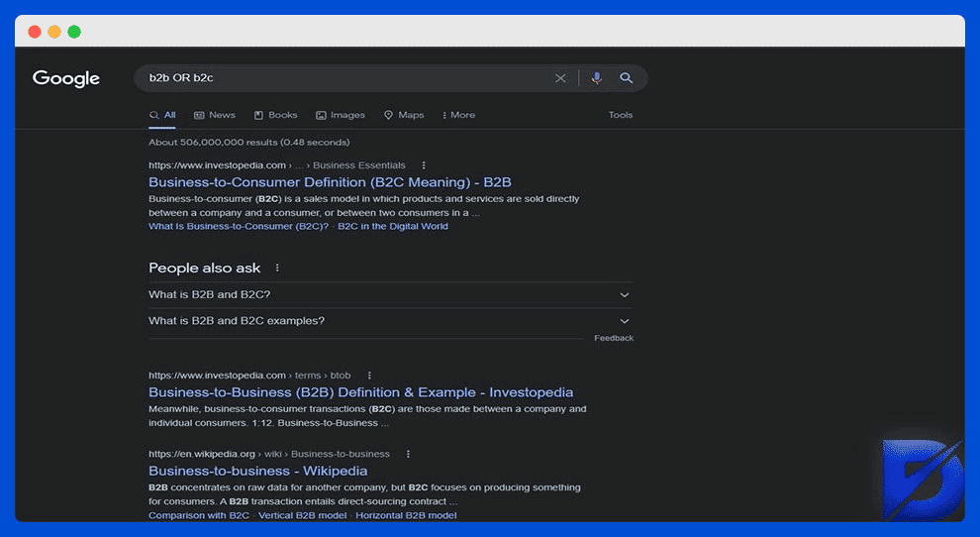
Task: Switch to the Maps tab
Action: [404, 115]
